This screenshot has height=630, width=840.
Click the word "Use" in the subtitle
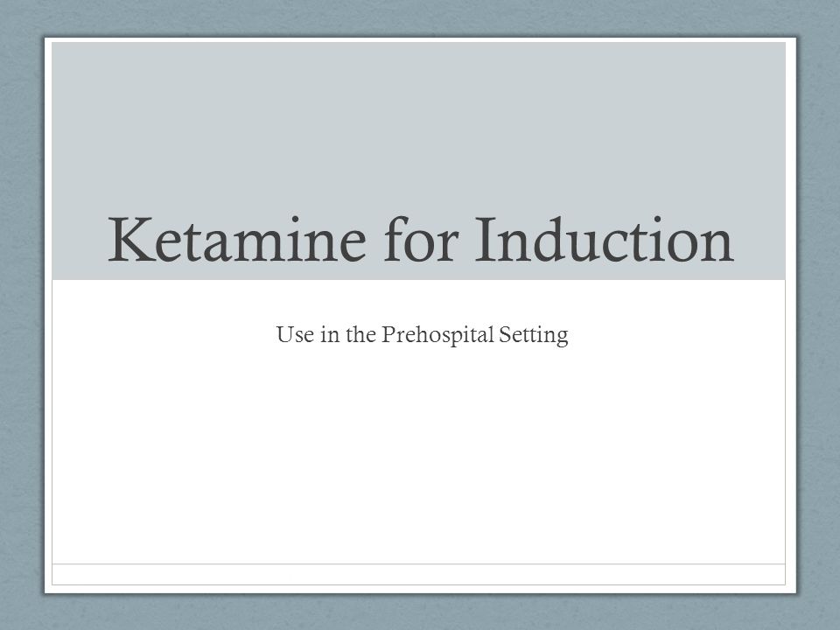[295, 335]
